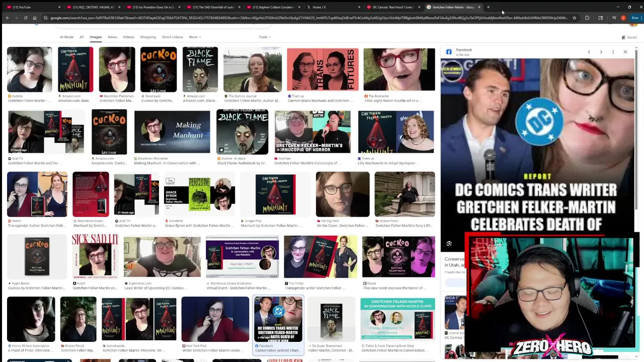Image resolution: width=644 pixels, height=362 pixels.
Task: Select the Shopping search filter
Action: 148,37
